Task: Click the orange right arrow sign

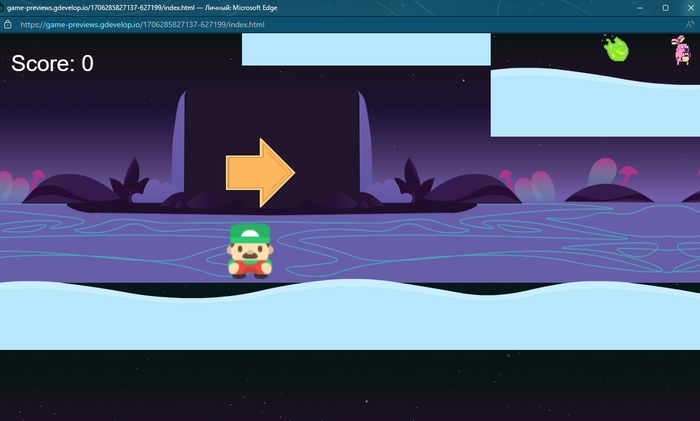Action: pos(260,172)
